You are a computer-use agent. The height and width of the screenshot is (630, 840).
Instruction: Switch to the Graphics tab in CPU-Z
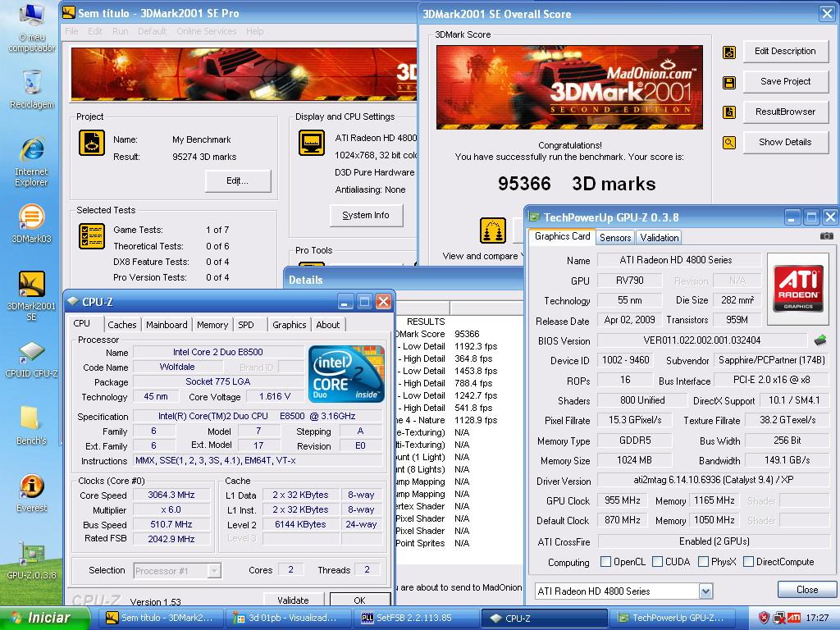point(290,325)
